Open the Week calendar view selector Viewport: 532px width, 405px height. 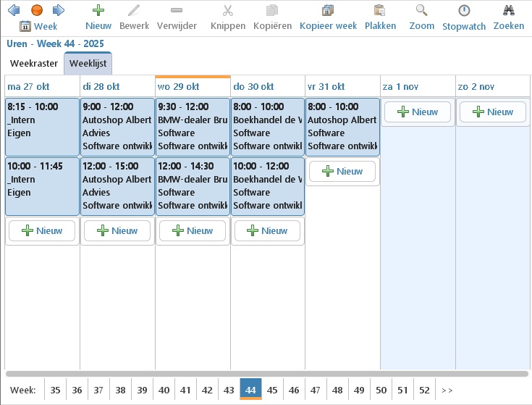38,26
